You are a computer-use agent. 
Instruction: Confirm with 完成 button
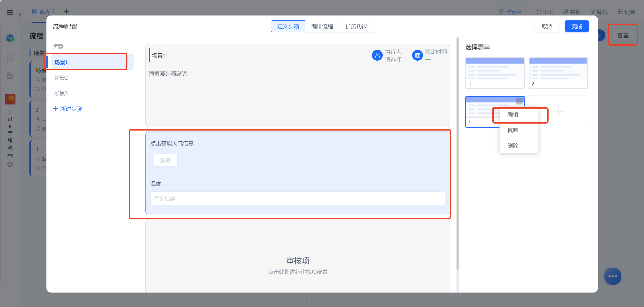click(x=577, y=26)
